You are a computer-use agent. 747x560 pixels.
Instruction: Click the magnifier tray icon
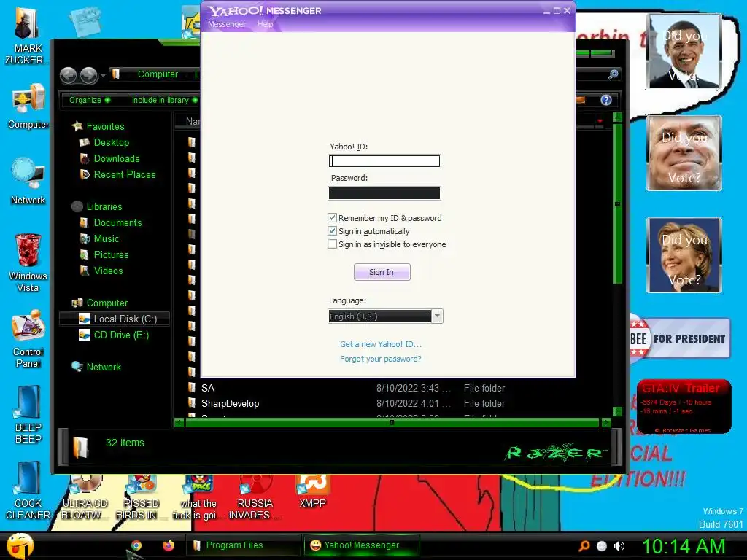[584, 546]
